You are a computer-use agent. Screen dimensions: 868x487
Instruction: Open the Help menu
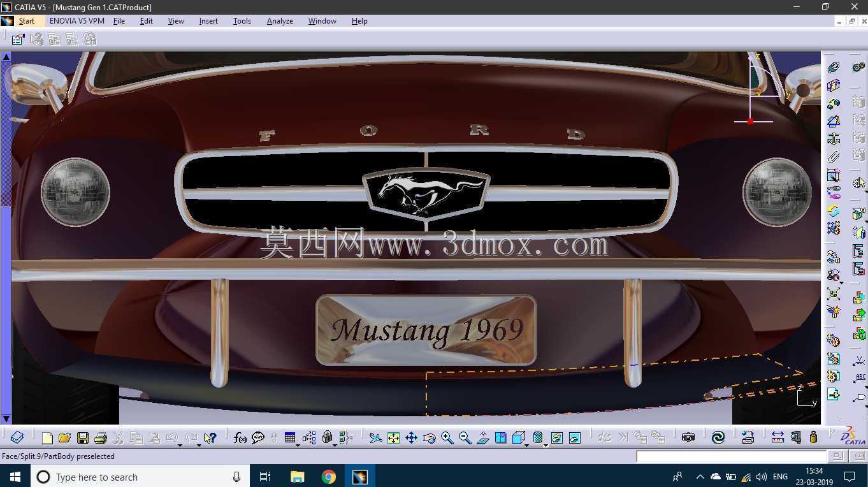(x=359, y=21)
